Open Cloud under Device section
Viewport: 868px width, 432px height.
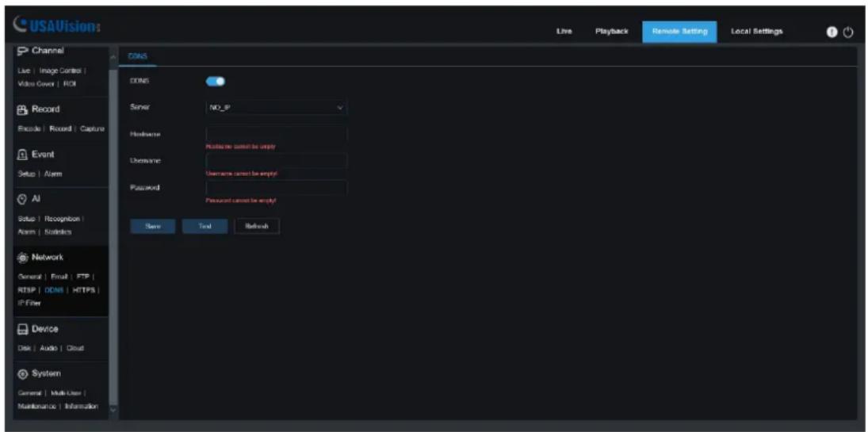click(75, 348)
